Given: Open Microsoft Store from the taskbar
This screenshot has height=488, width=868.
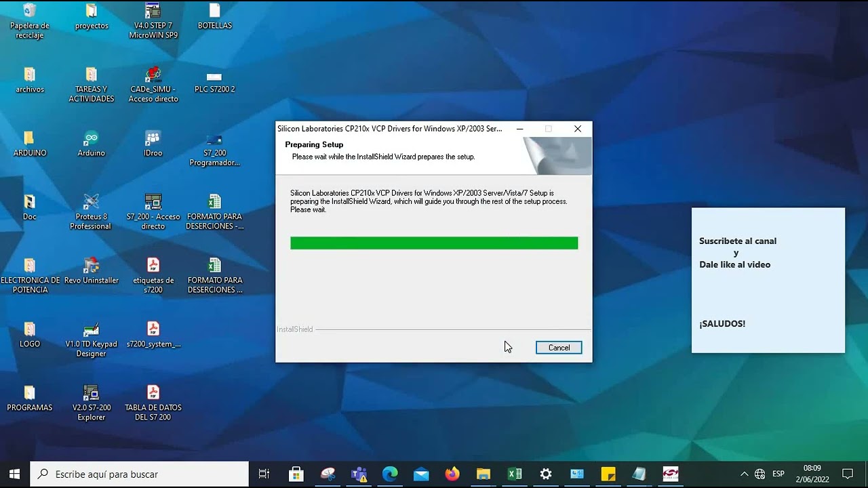Looking at the screenshot, I should click(x=296, y=474).
